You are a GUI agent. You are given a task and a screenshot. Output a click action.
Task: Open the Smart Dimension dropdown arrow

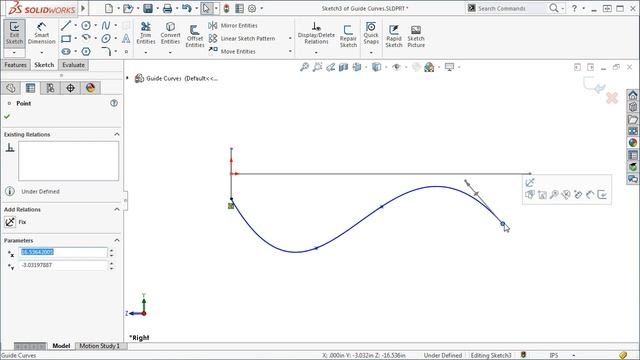[41, 53]
